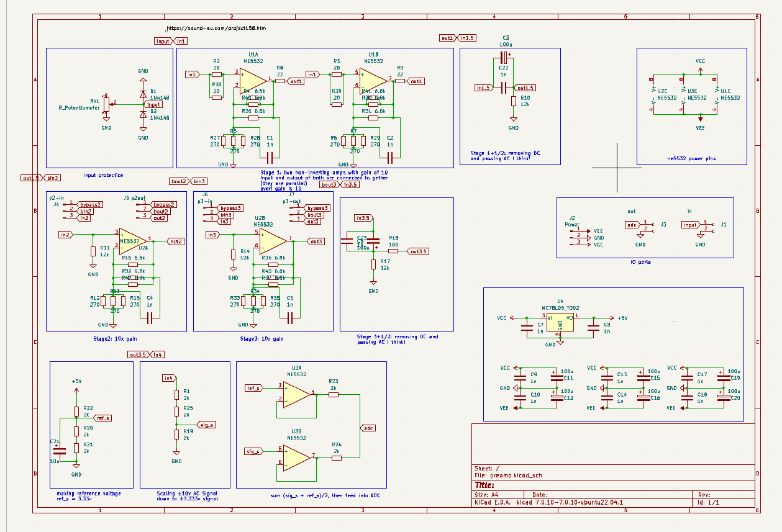The height and width of the screenshot is (532, 782).
Task: Click the bypass3 label on J7
Action: (317, 208)
